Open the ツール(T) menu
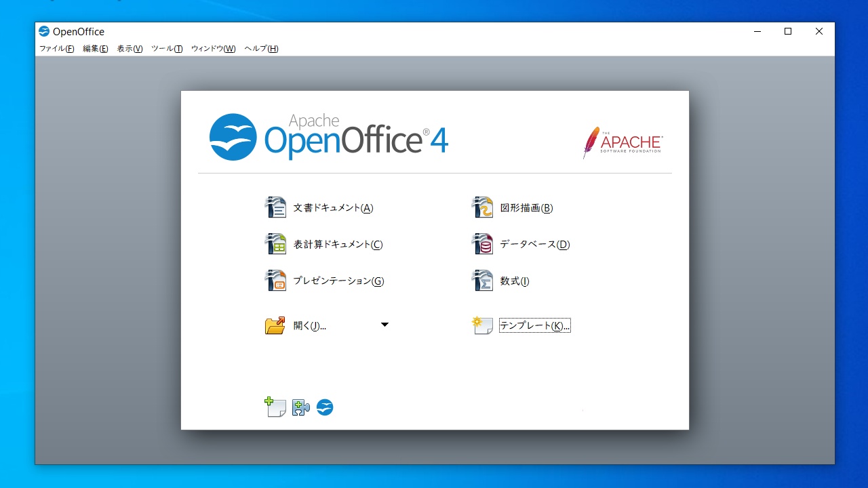Image resolution: width=868 pixels, height=488 pixels. click(167, 49)
